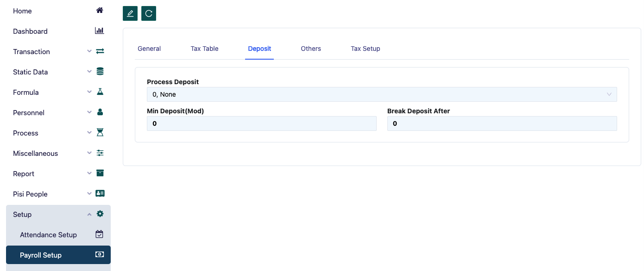The width and height of the screenshot is (644, 271).
Task: Click the database stack icon for Static Data
Action: pyautogui.click(x=100, y=72)
